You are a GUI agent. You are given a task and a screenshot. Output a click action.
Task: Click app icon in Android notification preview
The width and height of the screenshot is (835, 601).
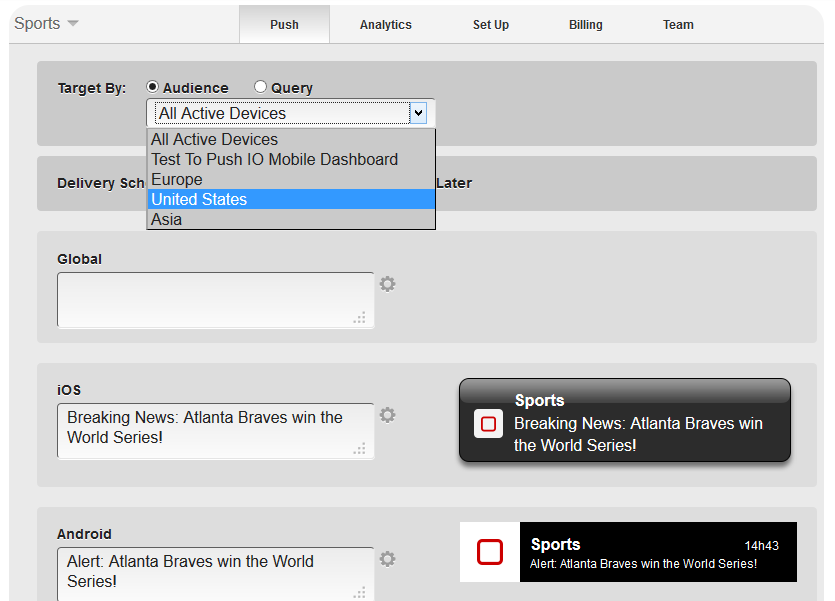(x=490, y=551)
